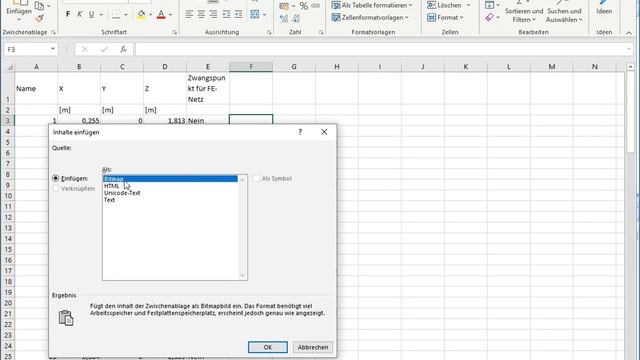Click the accounting number format icon
640x360 pixels.
coord(284,6)
